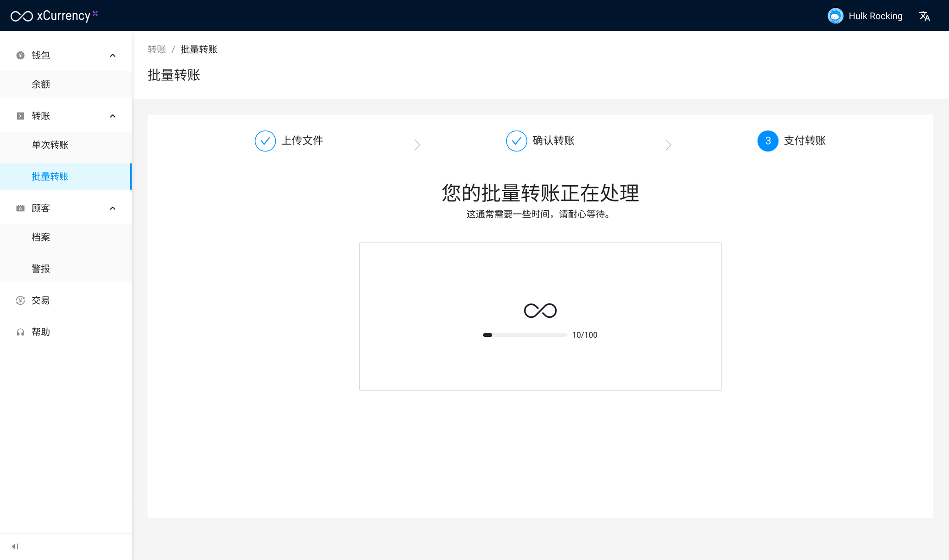
Task: Collapse the 转账 menu chevron
Action: click(x=113, y=116)
